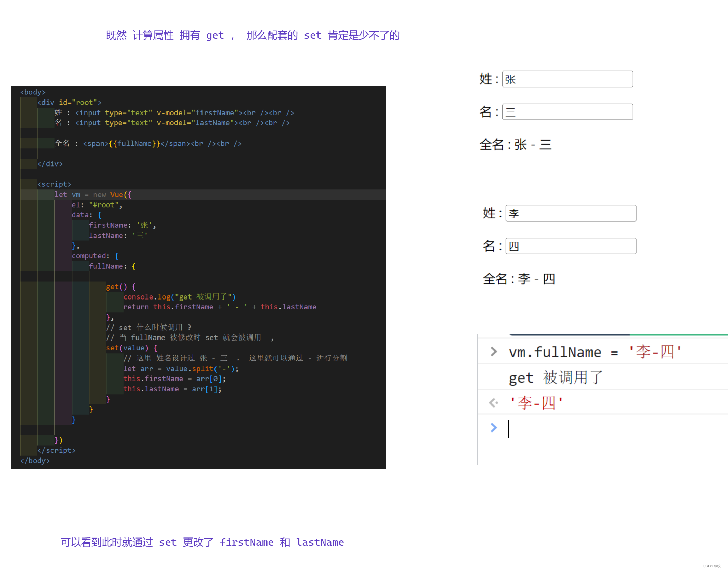Click the return value arrow beside '李-四'
This screenshot has width=728, height=571.
click(493, 403)
